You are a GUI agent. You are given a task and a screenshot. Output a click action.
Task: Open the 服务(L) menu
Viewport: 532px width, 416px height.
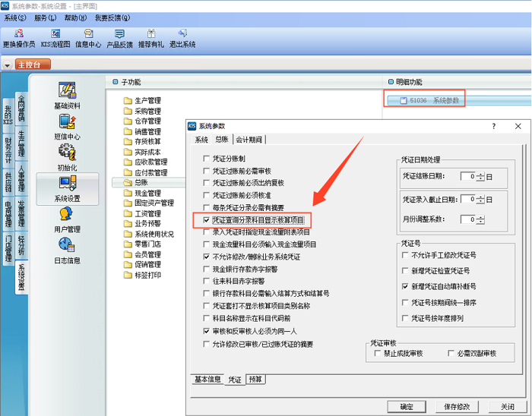pos(46,18)
